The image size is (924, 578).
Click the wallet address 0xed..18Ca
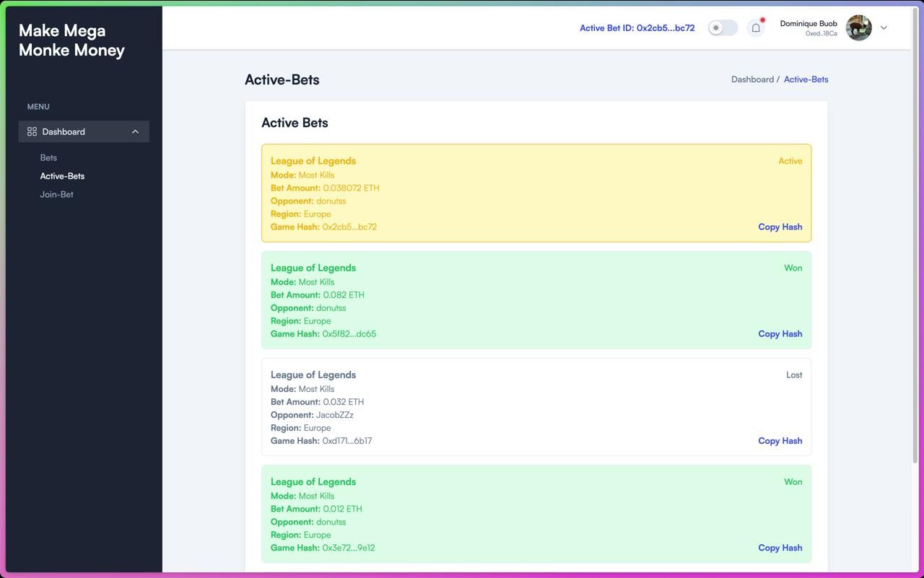pyautogui.click(x=821, y=34)
